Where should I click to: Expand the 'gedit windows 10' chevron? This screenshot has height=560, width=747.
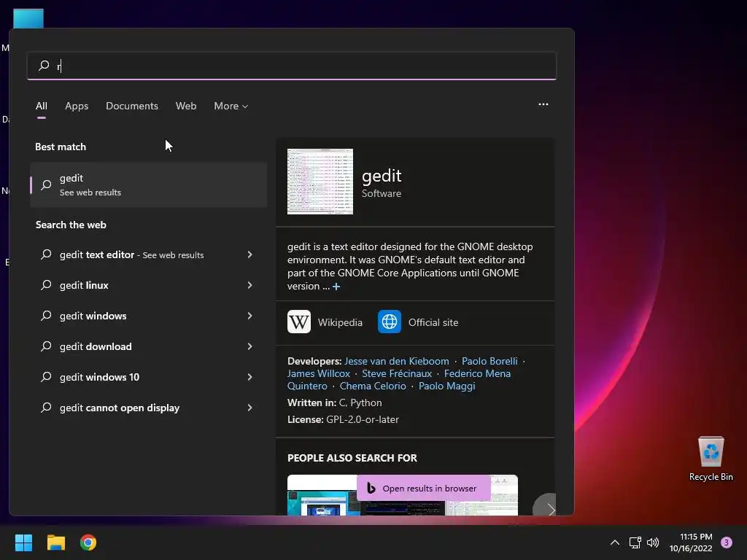pos(249,377)
